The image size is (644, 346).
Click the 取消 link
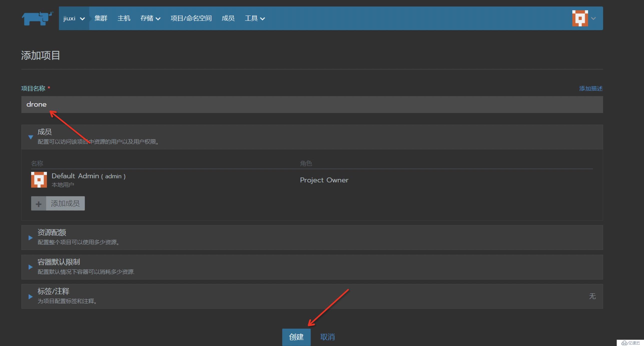pos(328,337)
